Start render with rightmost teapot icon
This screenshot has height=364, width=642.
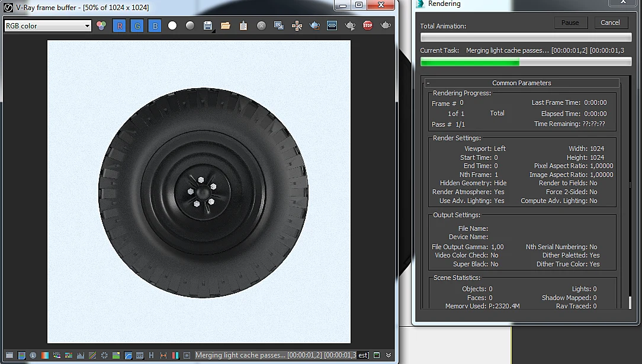coord(386,26)
